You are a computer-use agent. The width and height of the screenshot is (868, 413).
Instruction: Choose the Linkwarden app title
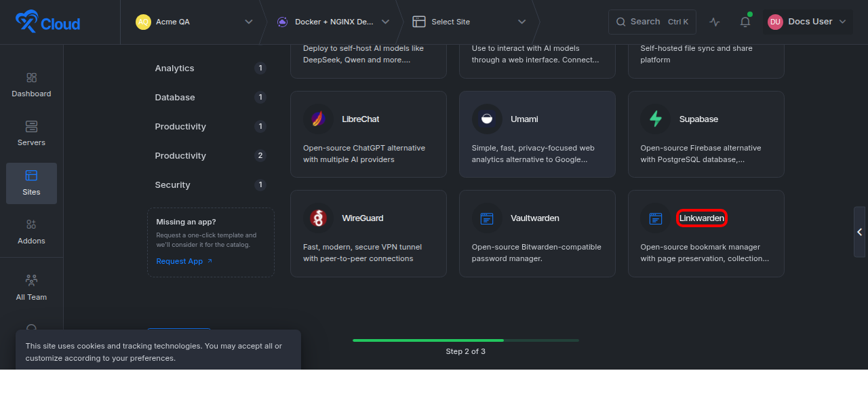tap(702, 218)
